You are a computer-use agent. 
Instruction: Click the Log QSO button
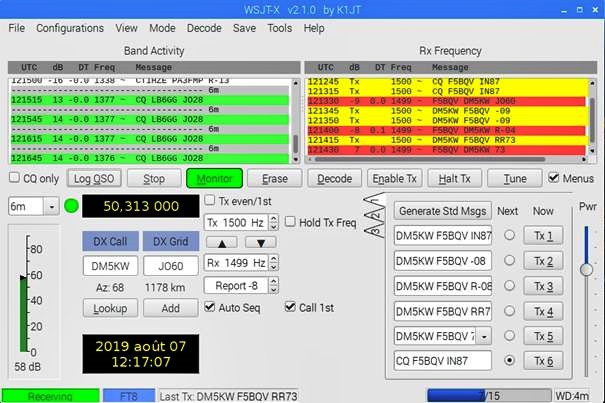point(94,178)
